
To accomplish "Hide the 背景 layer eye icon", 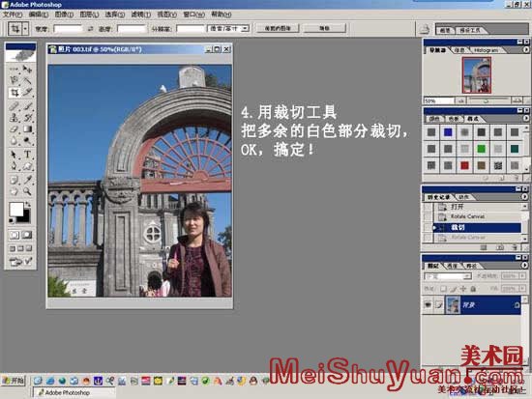I will pos(428,304).
